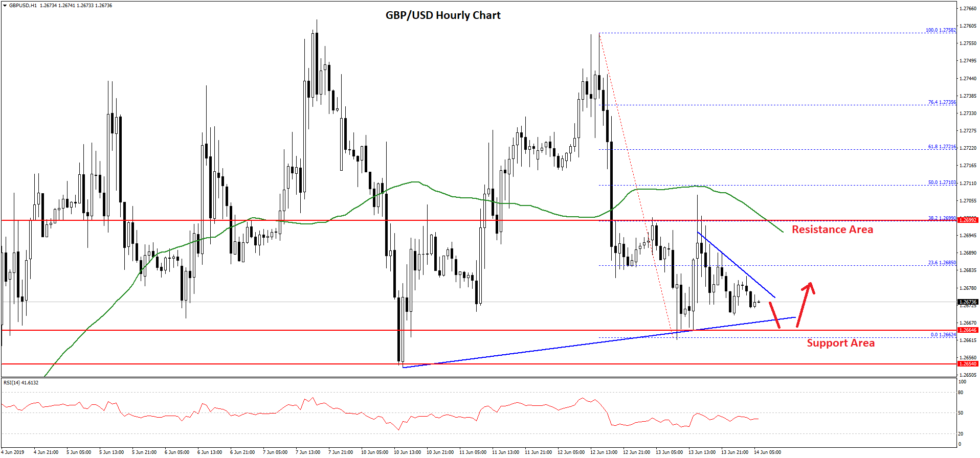Click the RSI(14) indicator label
980x458 pixels.
point(21,383)
